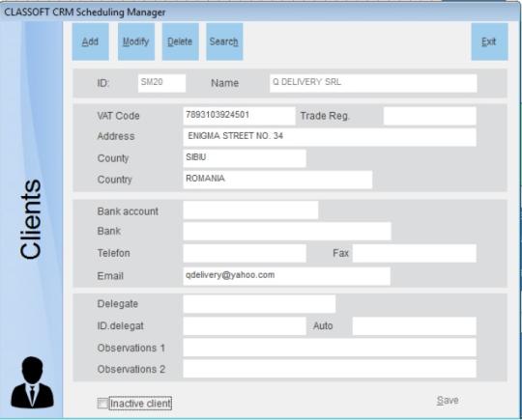Select the Auto input field

415,326
